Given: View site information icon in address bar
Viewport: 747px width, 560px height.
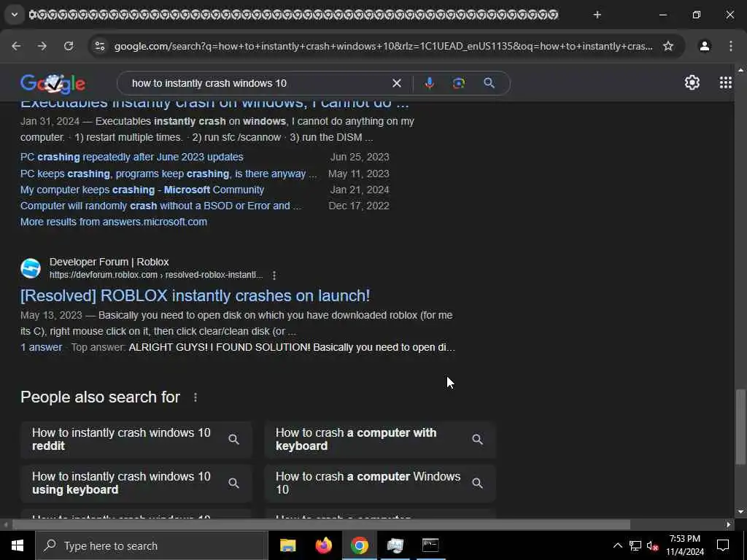Looking at the screenshot, I should tap(99, 46).
